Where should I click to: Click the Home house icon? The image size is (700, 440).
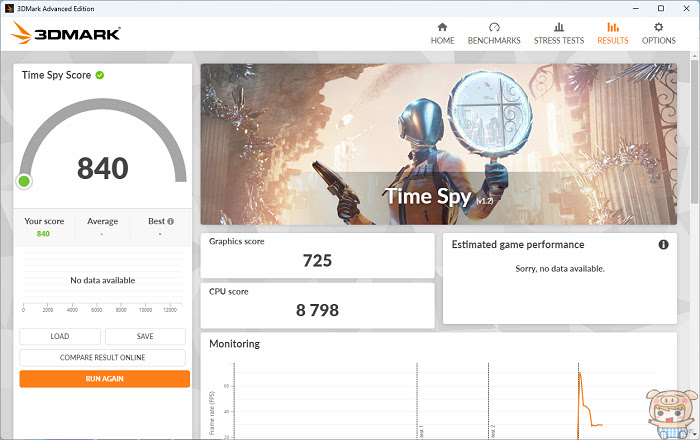tap(442, 27)
